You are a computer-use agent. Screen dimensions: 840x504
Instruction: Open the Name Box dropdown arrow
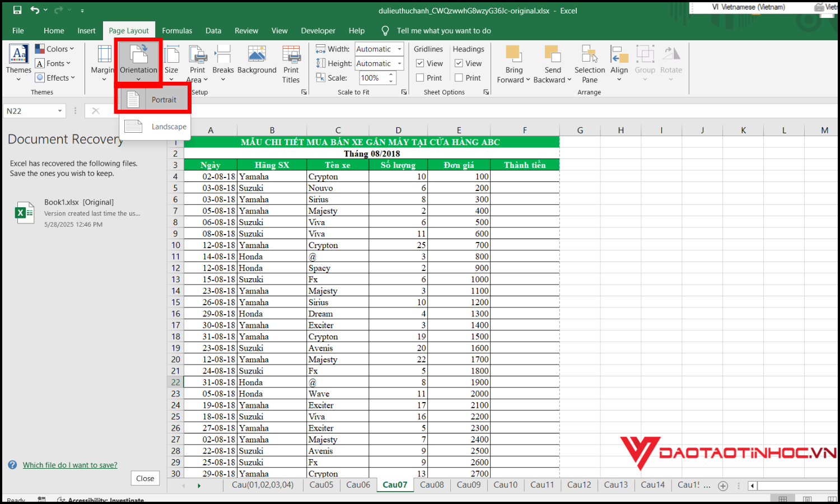coord(60,111)
